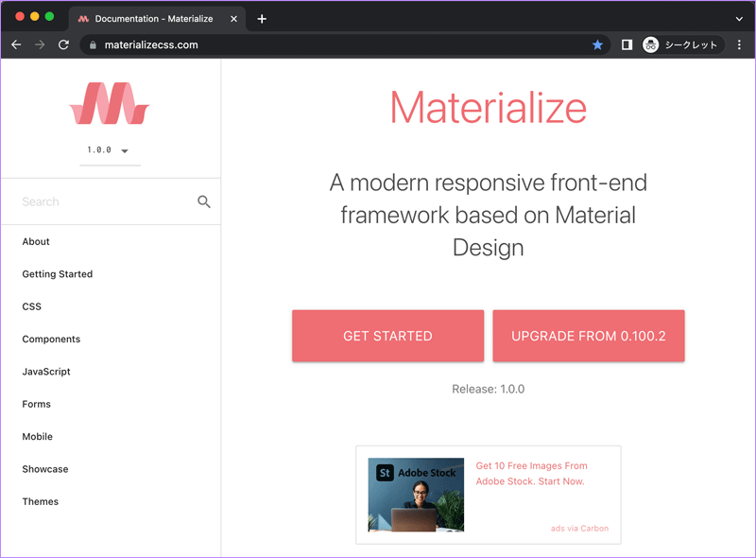Click the UPGRADE FROM 0.100.2 button
This screenshot has width=756, height=558.
588,336
